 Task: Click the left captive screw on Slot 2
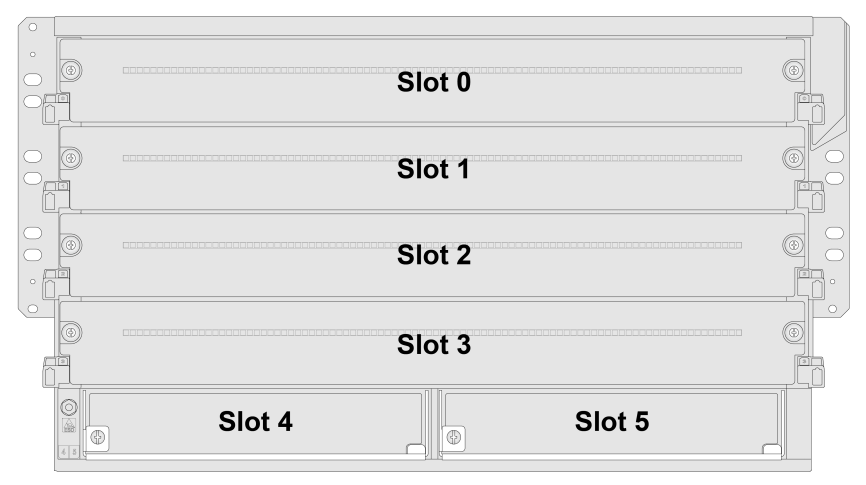(71, 245)
